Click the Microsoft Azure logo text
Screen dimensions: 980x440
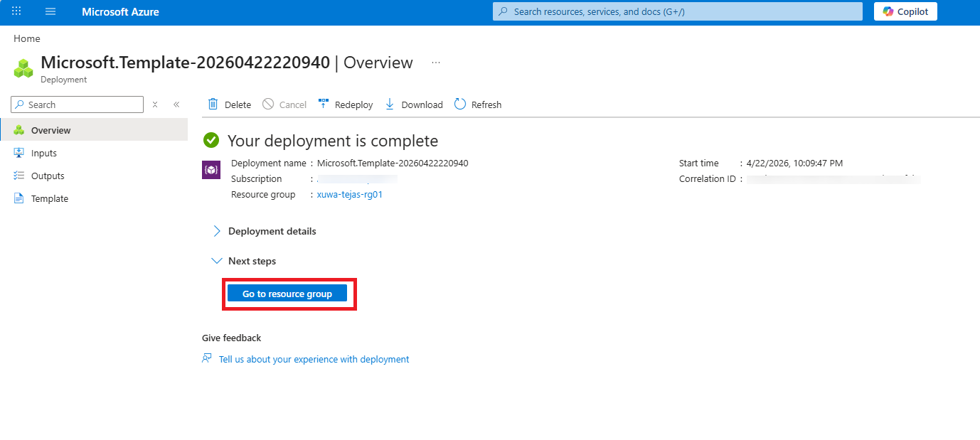pos(120,12)
